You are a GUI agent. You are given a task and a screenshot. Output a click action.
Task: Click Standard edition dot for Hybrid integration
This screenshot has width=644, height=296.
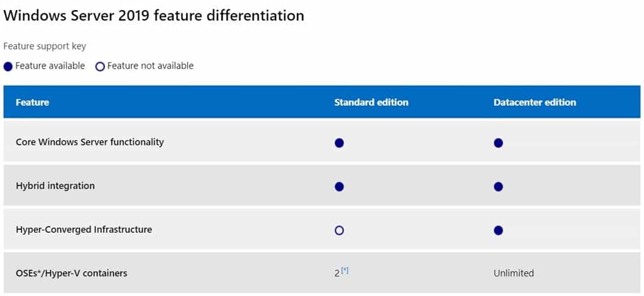340,186
